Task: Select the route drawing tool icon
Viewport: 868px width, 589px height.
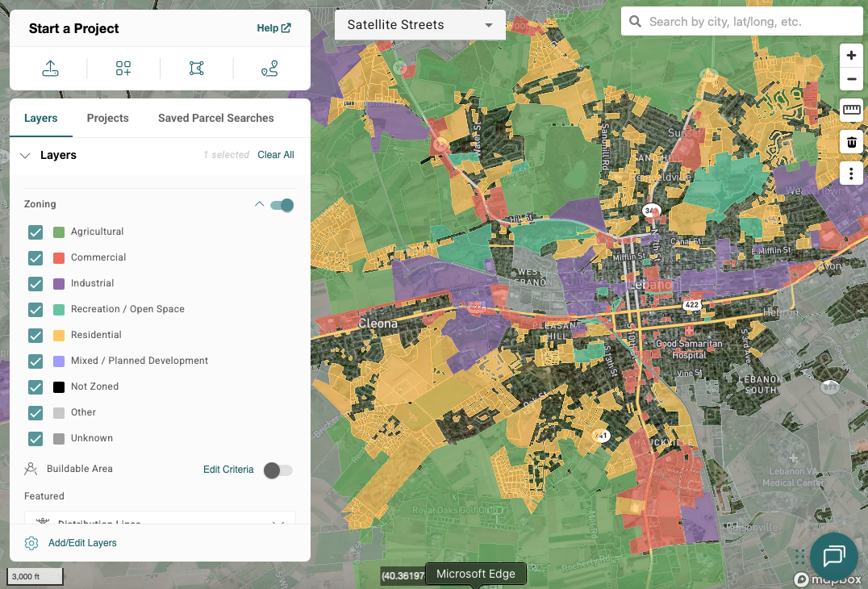Action: (x=269, y=69)
